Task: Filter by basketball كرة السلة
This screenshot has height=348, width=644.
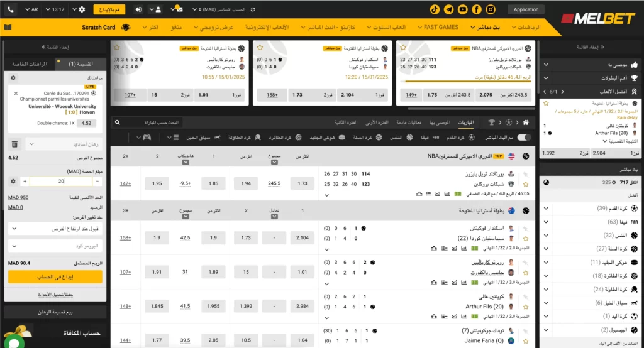Action: point(367,138)
